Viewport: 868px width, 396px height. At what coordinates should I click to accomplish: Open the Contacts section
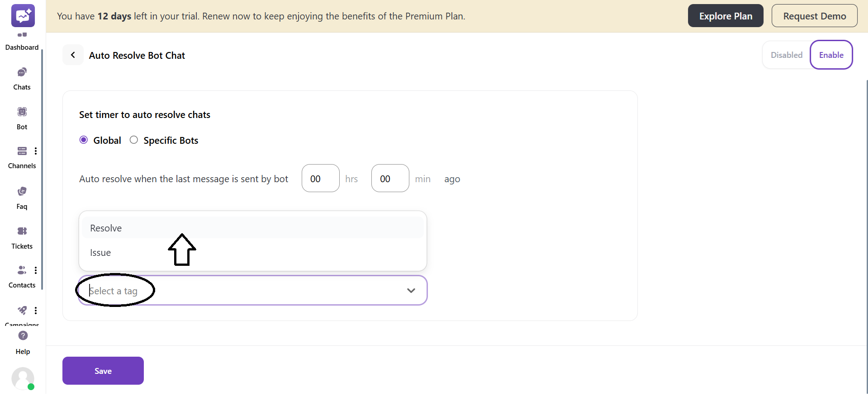click(x=22, y=276)
